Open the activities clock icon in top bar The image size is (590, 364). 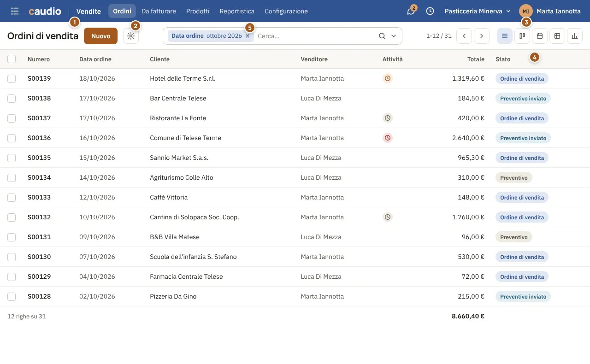[430, 11]
